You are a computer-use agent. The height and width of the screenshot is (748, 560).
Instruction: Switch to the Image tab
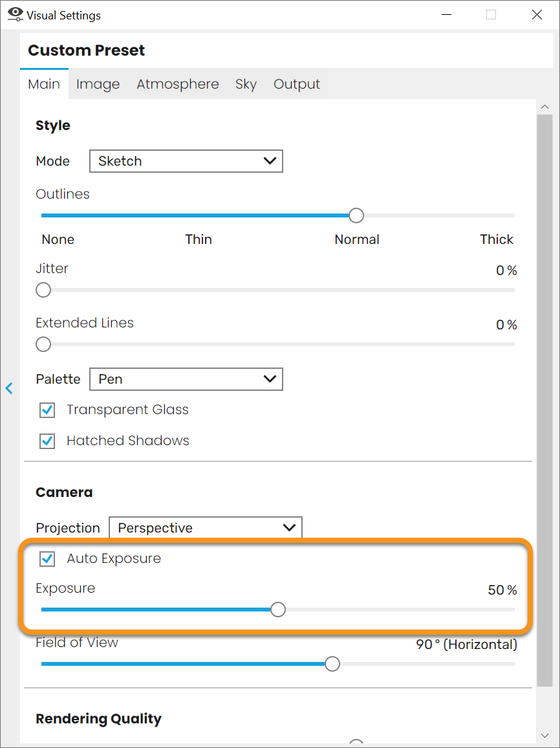(x=98, y=84)
